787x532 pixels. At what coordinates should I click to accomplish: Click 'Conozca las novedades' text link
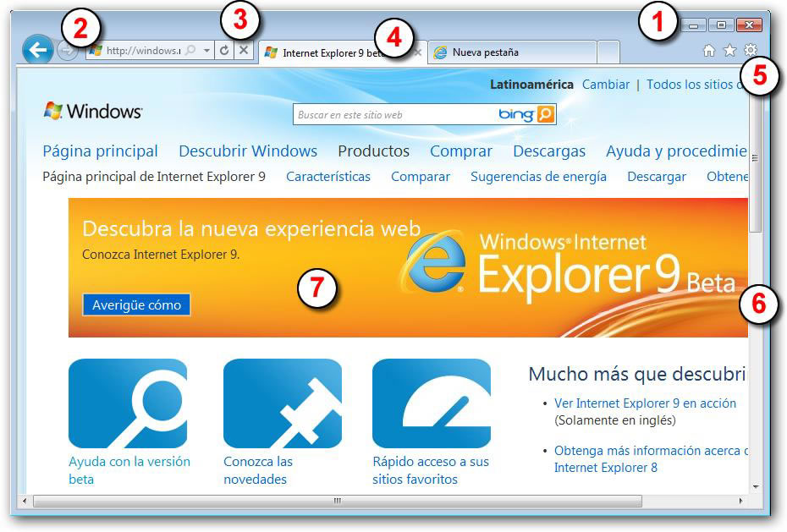258,469
